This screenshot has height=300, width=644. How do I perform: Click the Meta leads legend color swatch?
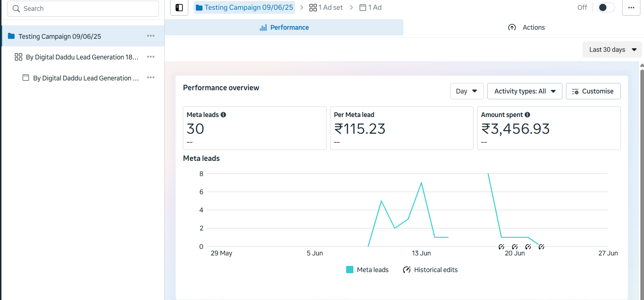pyautogui.click(x=350, y=270)
